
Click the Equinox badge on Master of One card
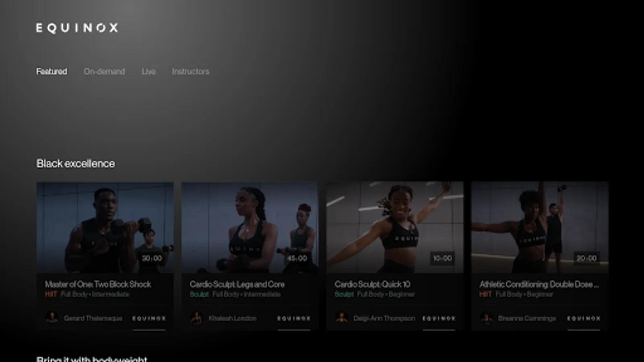pos(149,318)
